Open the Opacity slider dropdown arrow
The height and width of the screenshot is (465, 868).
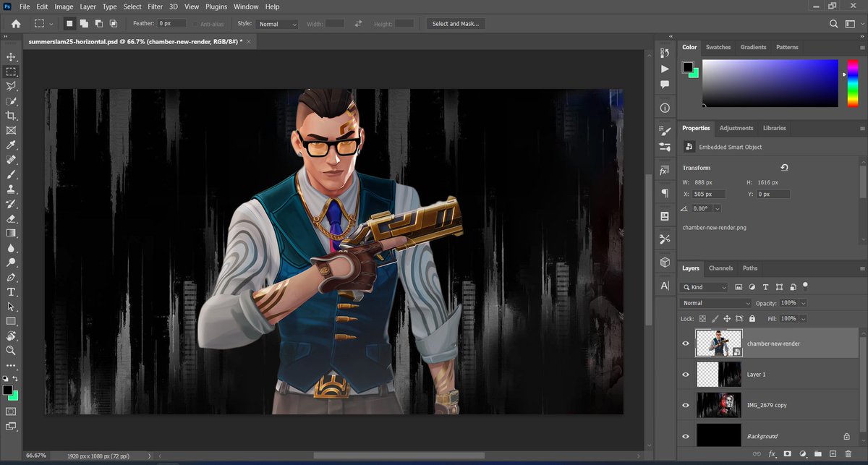click(x=804, y=303)
